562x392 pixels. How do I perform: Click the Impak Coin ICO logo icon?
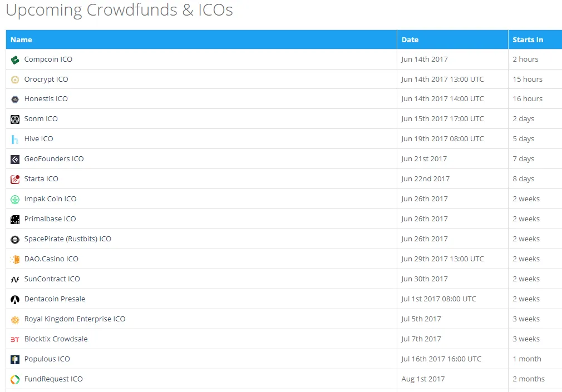15,199
